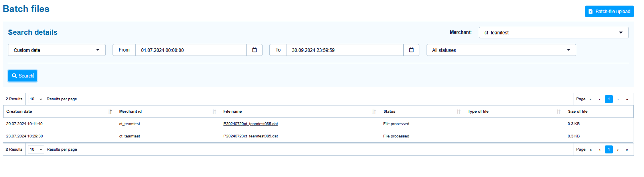
Task: Open the Custom date range dropdown
Action: point(57,50)
